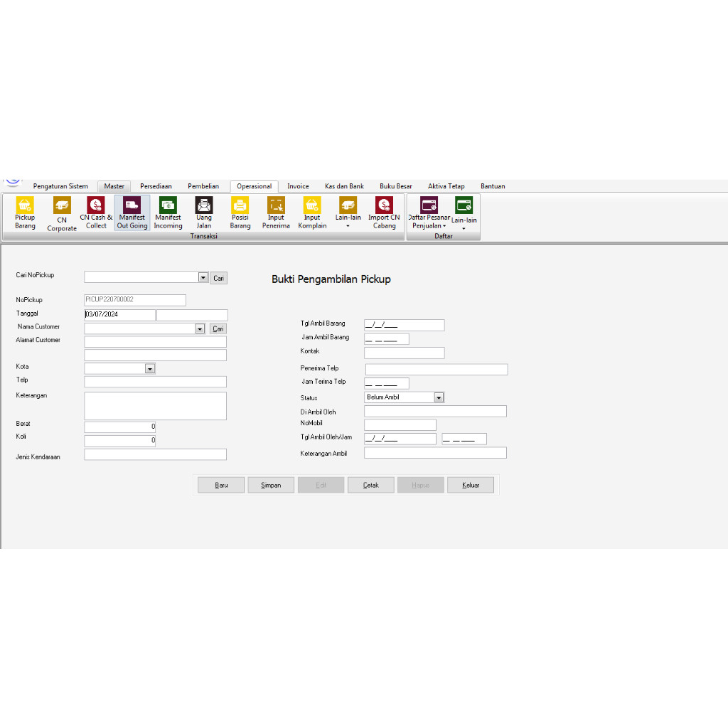The image size is (728, 728).
Task: Open Daftar Pesanan Penjualan list
Action: [429, 213]
